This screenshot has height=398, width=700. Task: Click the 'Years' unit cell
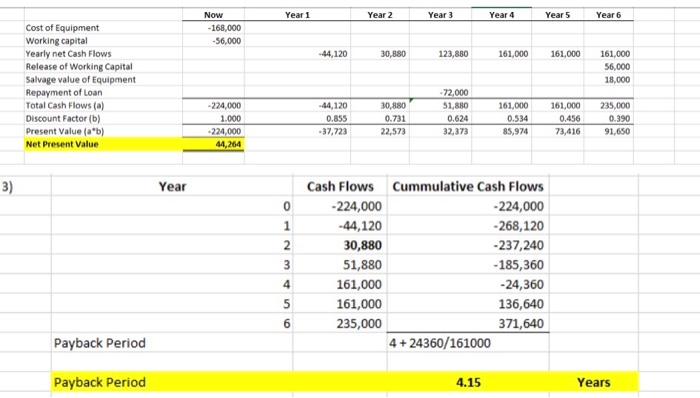tap(593, 382)
